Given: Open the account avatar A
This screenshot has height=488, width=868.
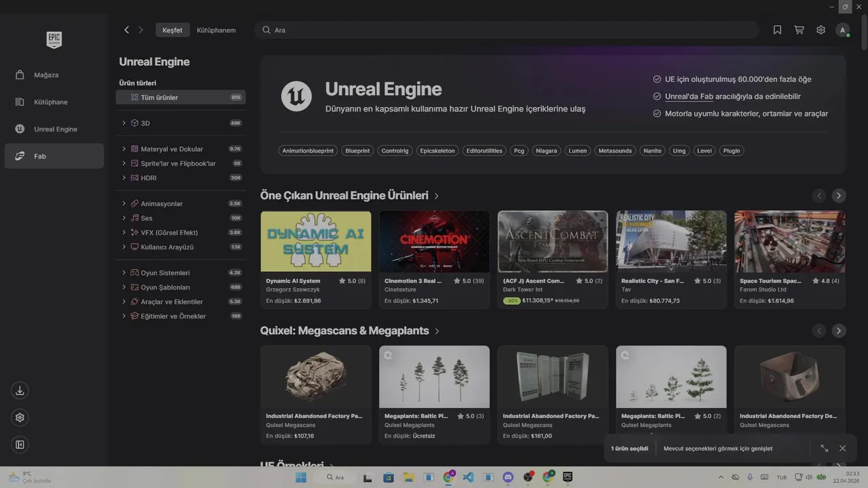Looking at the screenshot, I should 842,30.
